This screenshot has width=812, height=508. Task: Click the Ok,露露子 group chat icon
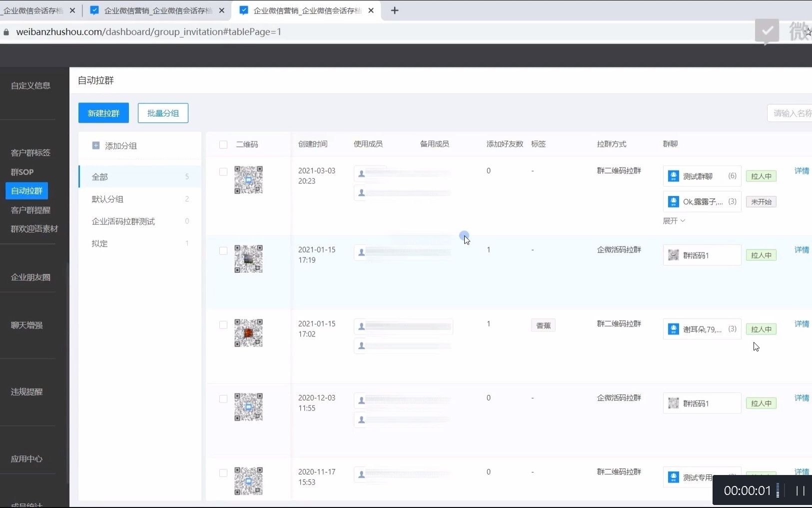click(x=674, y=201)
